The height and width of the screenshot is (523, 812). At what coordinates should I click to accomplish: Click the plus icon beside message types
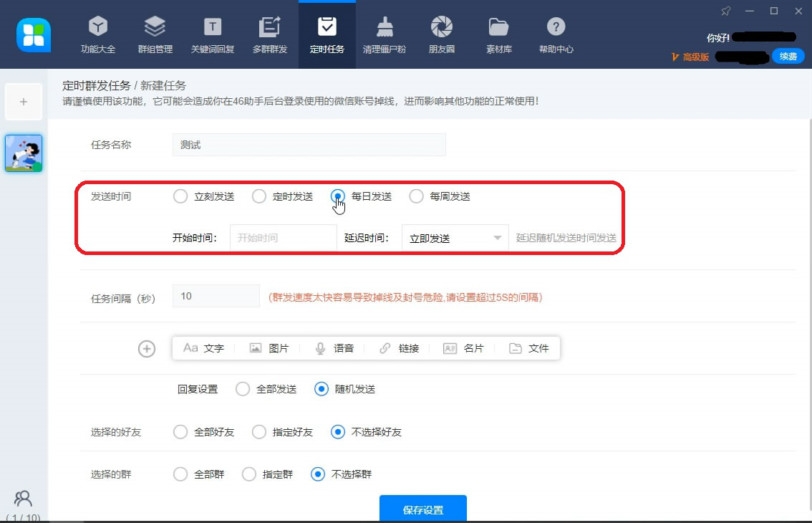point(147,349)
